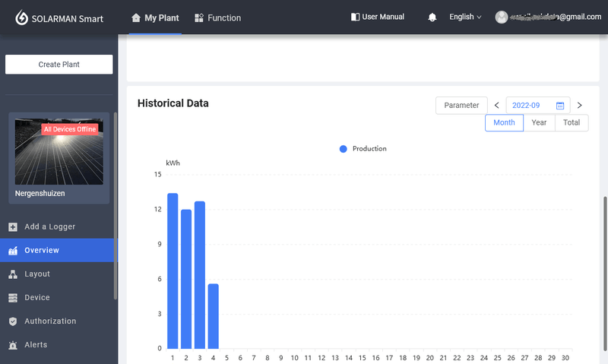Open the notifications bell
This screenshot has height=364, width=608.
[x=432, y=17]
